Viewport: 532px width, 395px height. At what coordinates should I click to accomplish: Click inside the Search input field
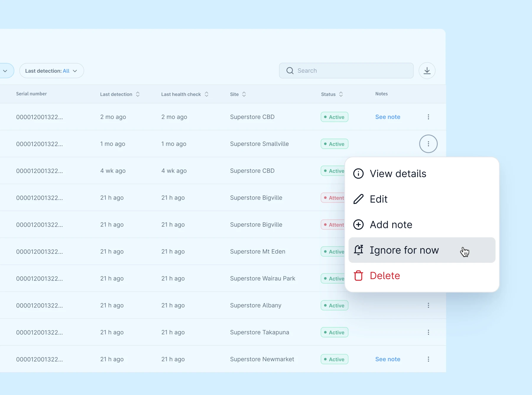point(346,71)
